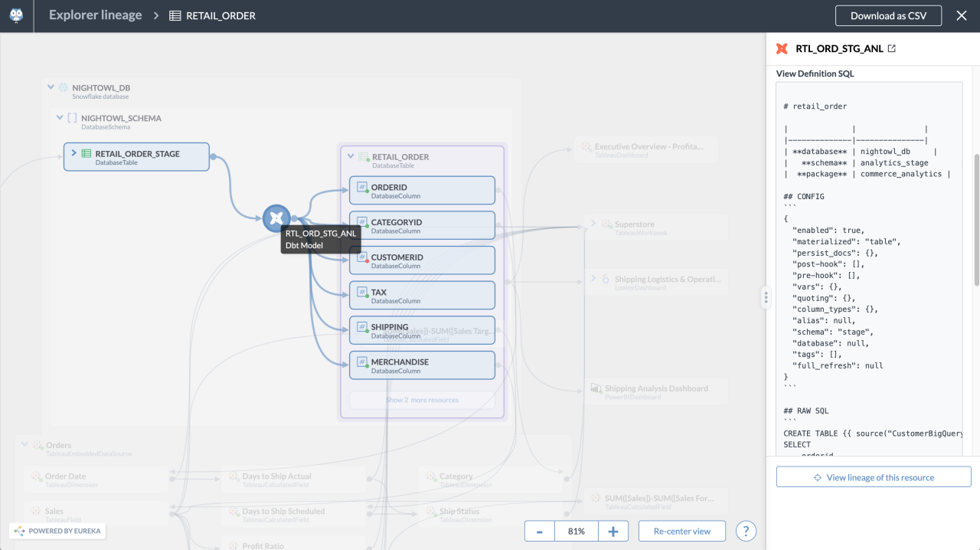The height and width of the screenshot is (550, 980).
Task: Click the Tableau icon of Executive Overview
Action: [586, 147]
